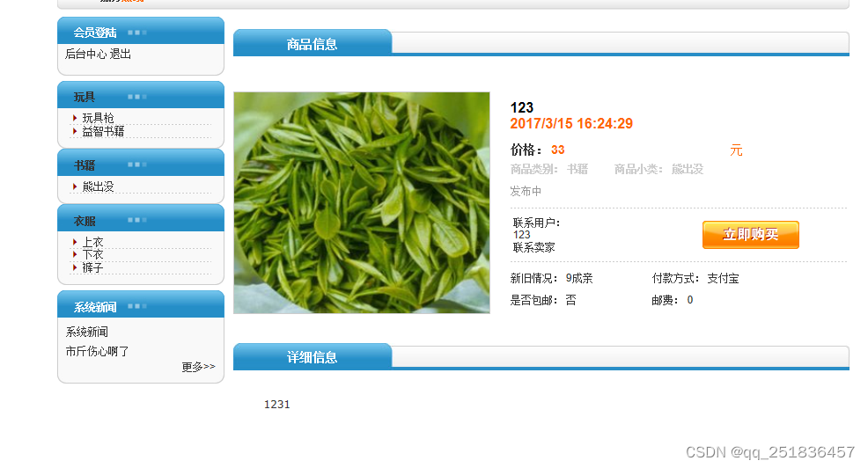Select the 玩具枪 category
Screen dimensions: 868x468
click(x=98, y=118)
